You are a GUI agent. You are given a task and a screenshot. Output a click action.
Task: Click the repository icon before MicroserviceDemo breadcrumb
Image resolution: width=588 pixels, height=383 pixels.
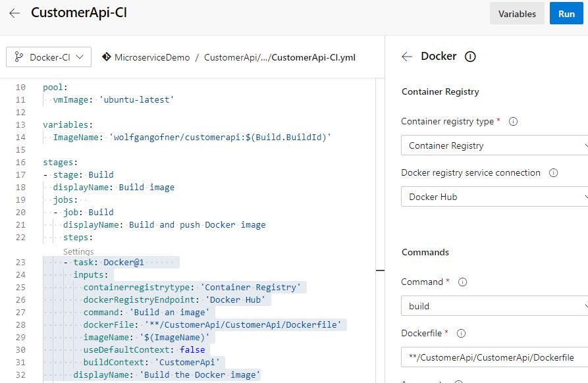(105, 57)
